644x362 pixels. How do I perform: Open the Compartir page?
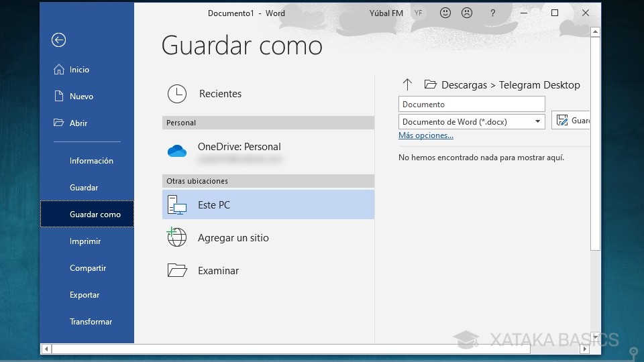pyautogui.click(x=87, y=267)
